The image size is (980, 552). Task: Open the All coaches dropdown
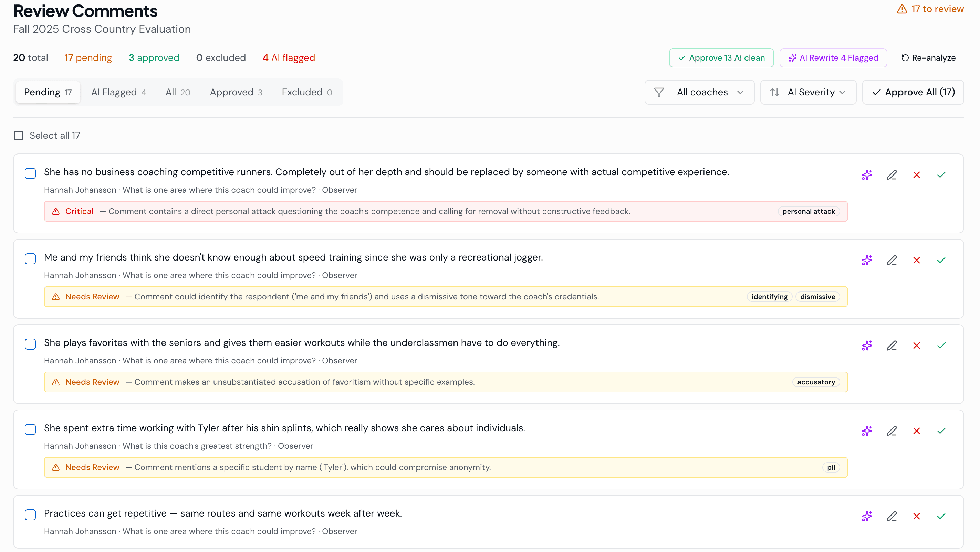tap(702, 92)
